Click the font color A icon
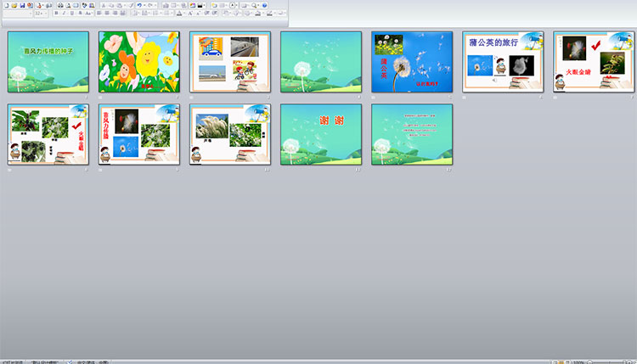 click(179, 14)
